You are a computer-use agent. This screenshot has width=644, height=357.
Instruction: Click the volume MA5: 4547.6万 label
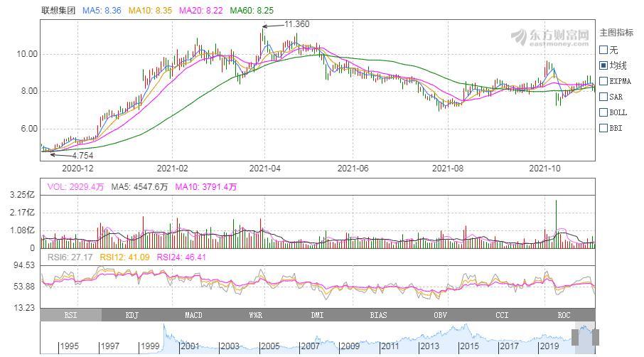click(139, 187)
